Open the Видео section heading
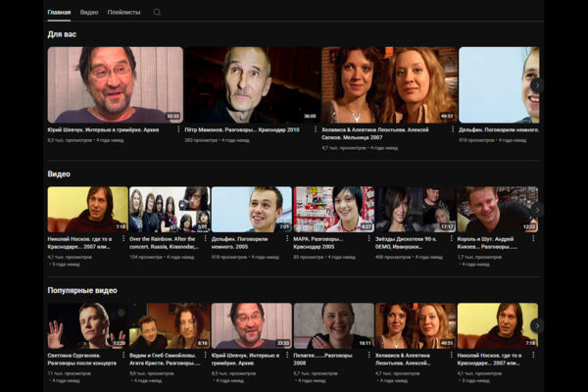Image resolution: width=588 pixels, height=392 pixels. [x=59, y=174]
